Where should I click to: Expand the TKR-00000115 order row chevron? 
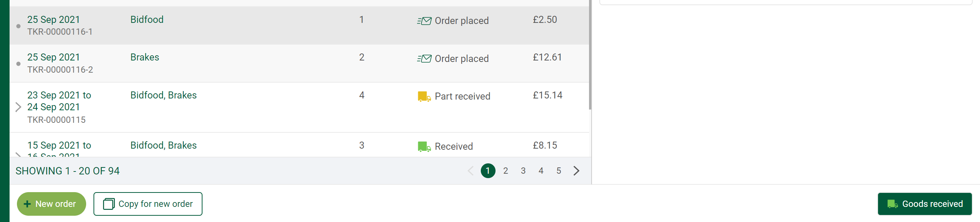pos(18,107)
